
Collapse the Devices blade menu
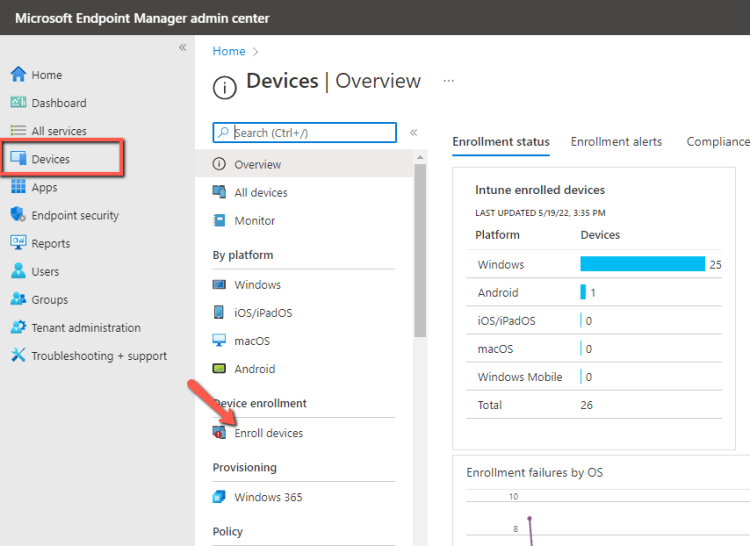tap(414, 132)
